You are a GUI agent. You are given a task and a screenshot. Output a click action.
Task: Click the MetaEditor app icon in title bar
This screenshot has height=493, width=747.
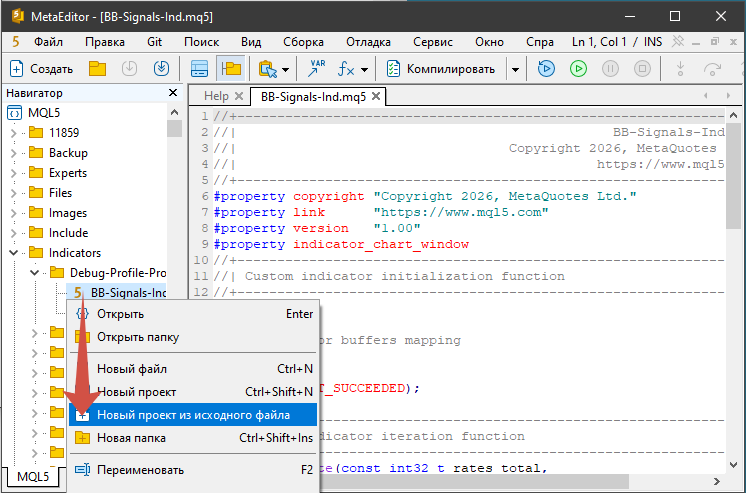pyautogui.click(x=18, y=16)
